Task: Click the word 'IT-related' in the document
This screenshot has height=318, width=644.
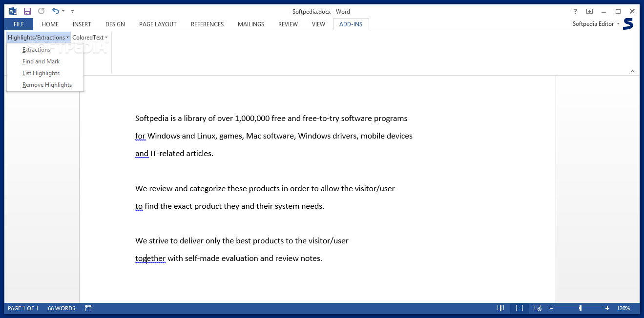Action: coord(167,154)
